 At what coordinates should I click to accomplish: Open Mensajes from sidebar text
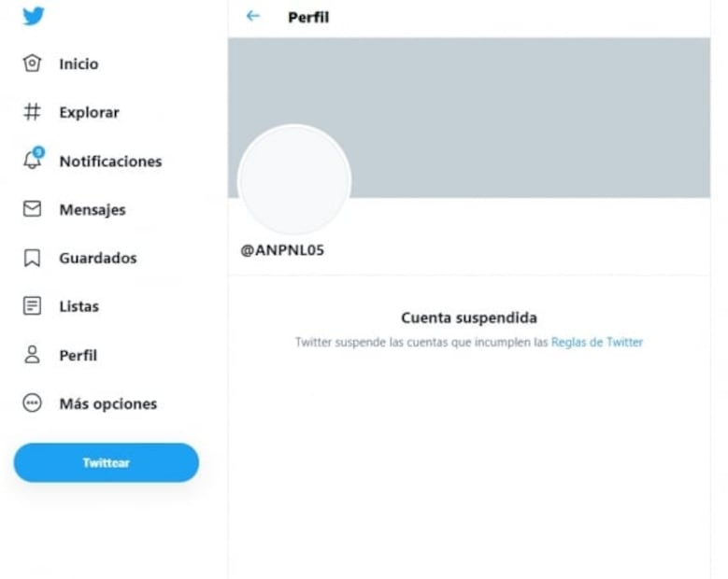[93, 210]
